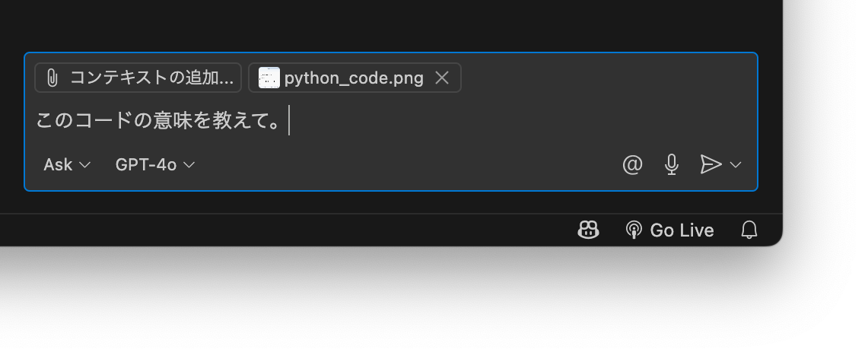
Task: Place cursor after このコードの意味を教えて。 text
Action: [288, 120]
